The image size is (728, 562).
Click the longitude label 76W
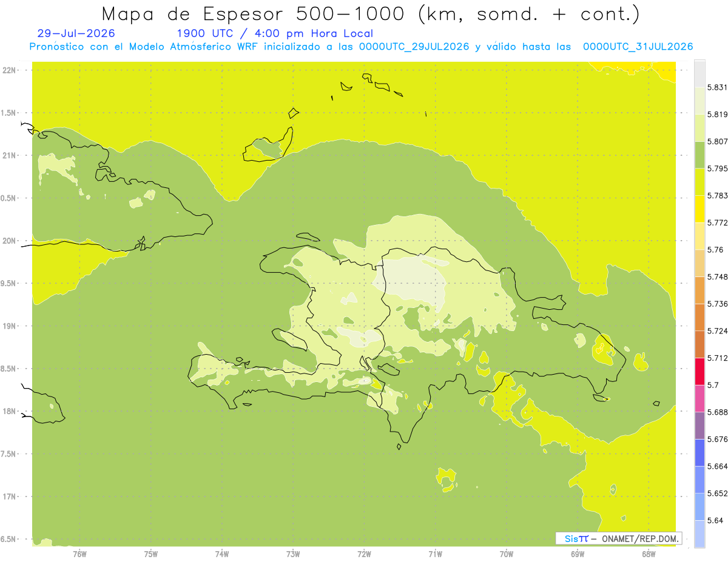point(79,554)
